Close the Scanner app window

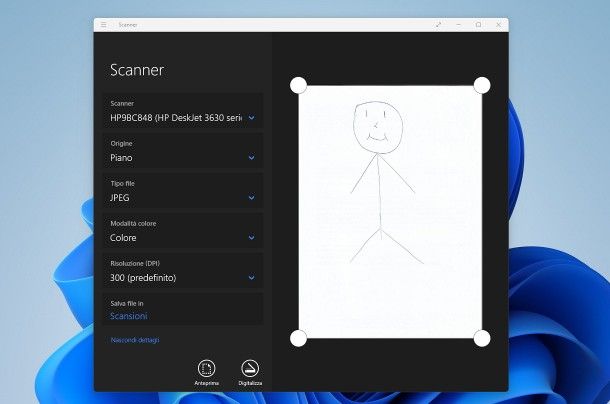coord(497,24)
